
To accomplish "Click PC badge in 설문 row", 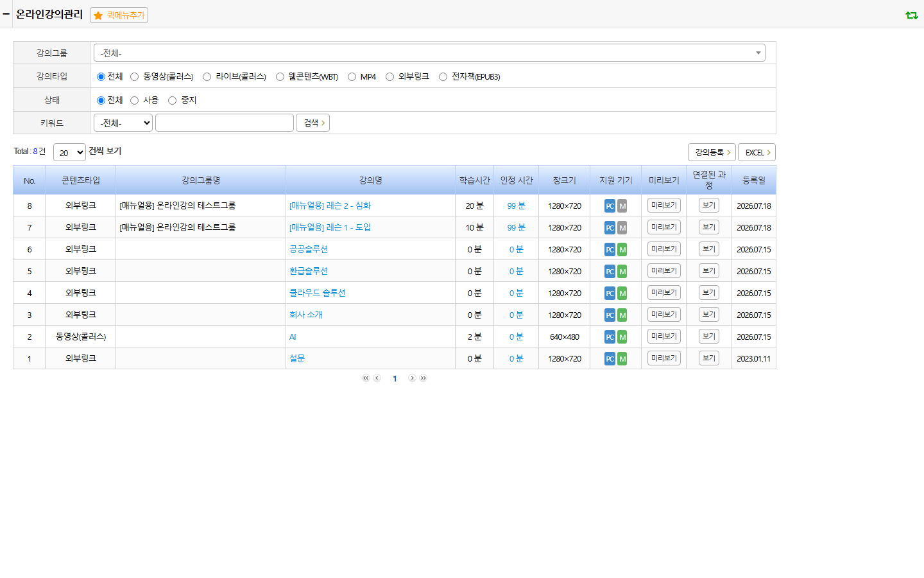I will (x=610, y=359).
